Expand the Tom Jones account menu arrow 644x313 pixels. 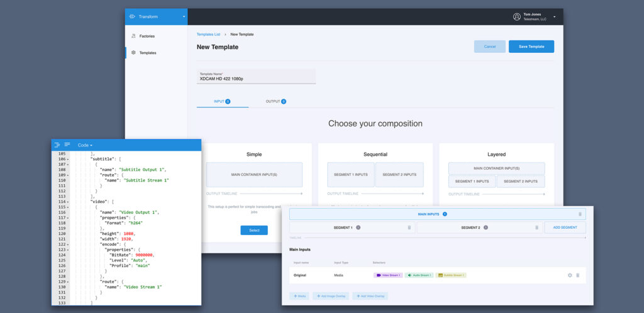555,17
